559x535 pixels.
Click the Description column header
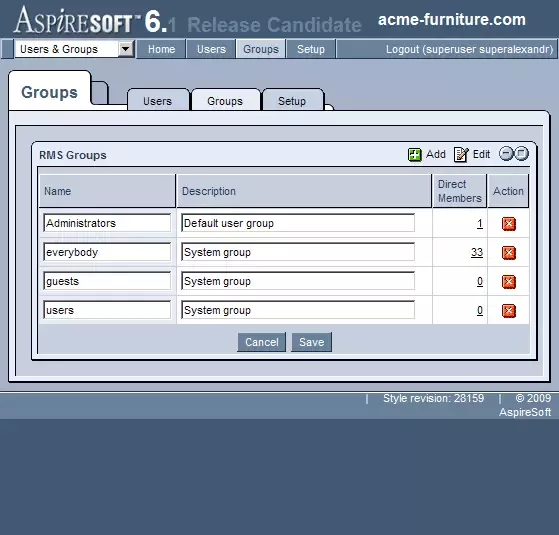[304, 191]
